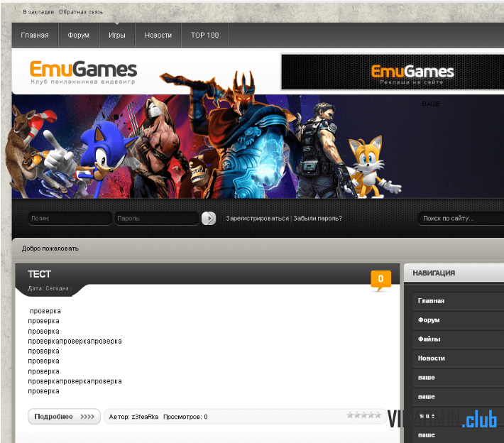Viewport: 504px width, 443px height.
Task: Click the Подробнее button
Action: 64,417
